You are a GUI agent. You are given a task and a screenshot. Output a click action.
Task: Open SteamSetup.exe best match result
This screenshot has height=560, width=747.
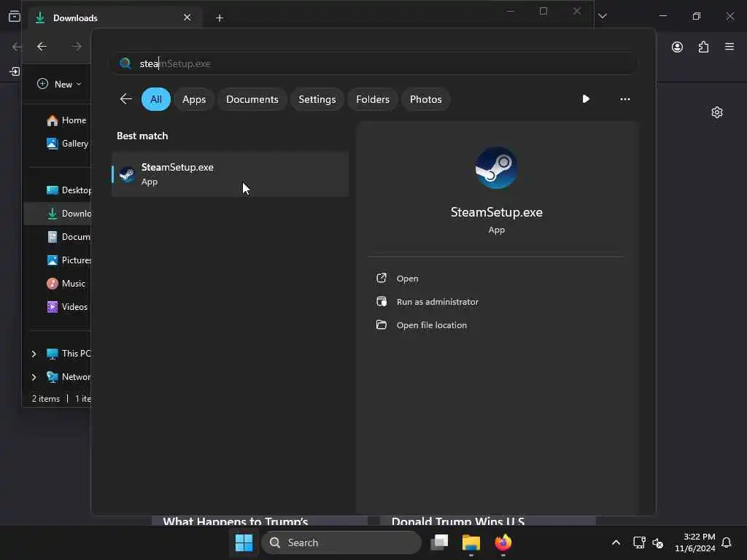230,174
